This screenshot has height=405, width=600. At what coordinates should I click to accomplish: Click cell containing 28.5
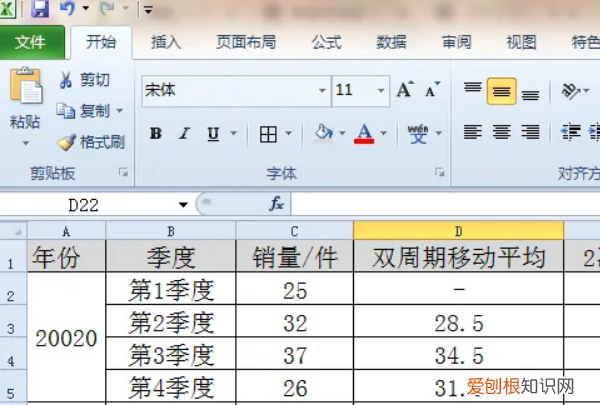click(458, 322)
